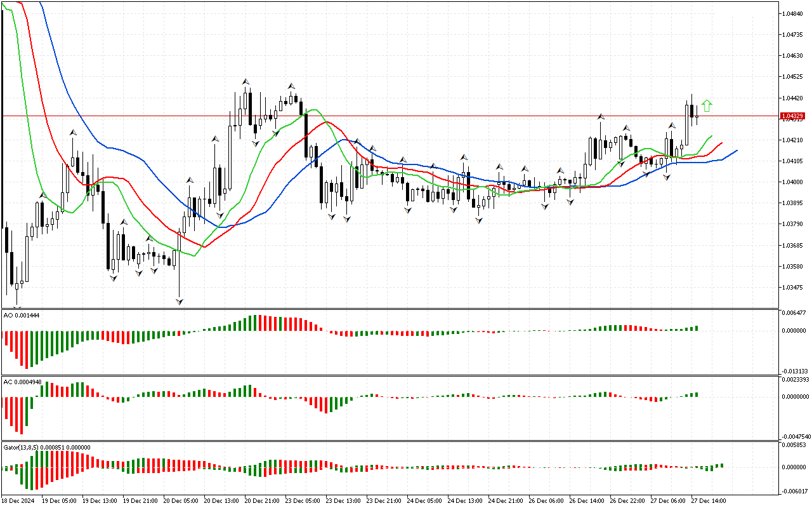This screenshot has height=508, width=812.
Task: Click the Gator scale maximum 0.005853
Action: 795,446
